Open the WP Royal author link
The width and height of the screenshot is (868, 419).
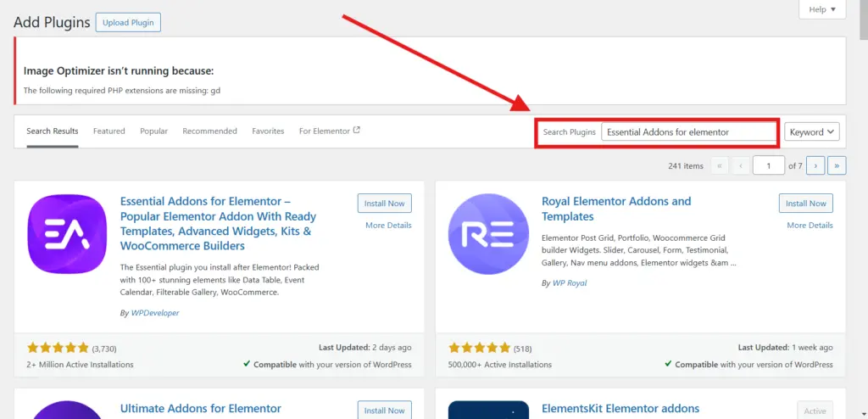pos(570,283)
